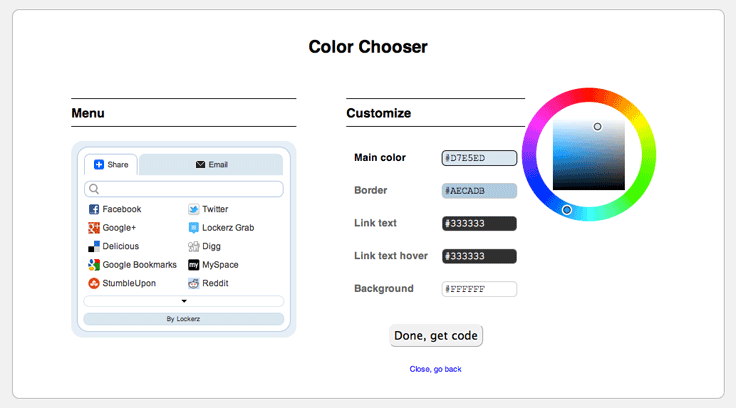The image size is (736, 408).
Task: Select the Main color hex field
Action: click(479, 158)
